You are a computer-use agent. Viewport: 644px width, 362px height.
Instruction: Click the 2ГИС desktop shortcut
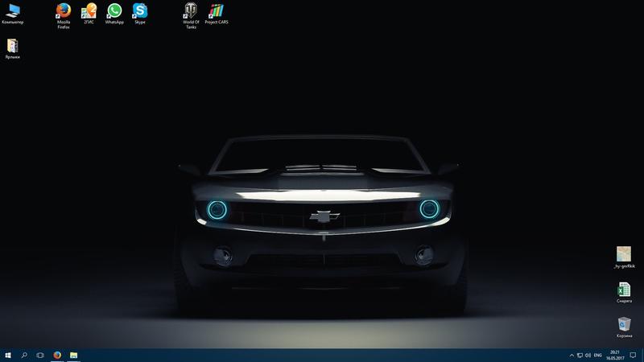[x=89, y=11]
